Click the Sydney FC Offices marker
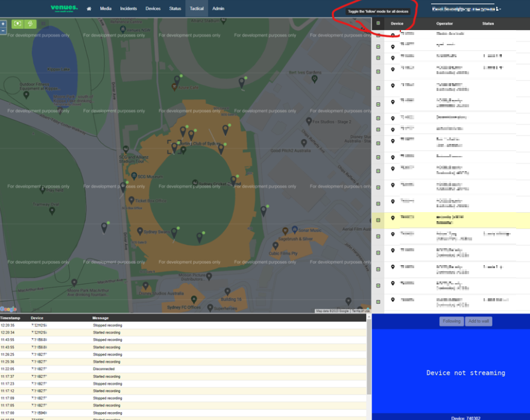Image resolution: width=530 pixels, height=420 pixels. point(194,299)
